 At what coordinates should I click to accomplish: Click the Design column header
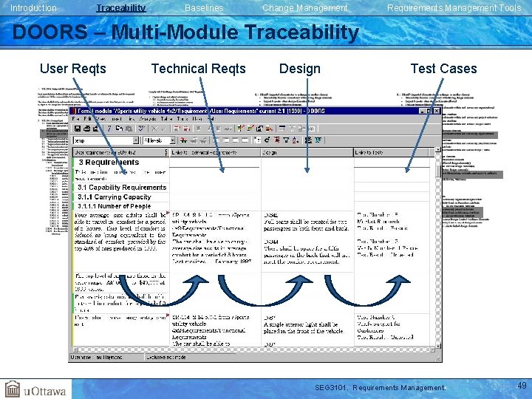point(307,152)
